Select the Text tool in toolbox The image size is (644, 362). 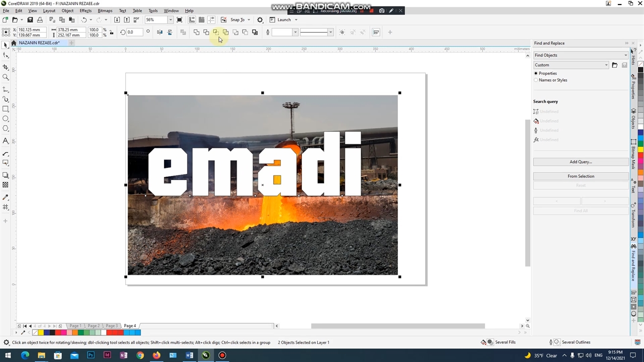(6, 141)
